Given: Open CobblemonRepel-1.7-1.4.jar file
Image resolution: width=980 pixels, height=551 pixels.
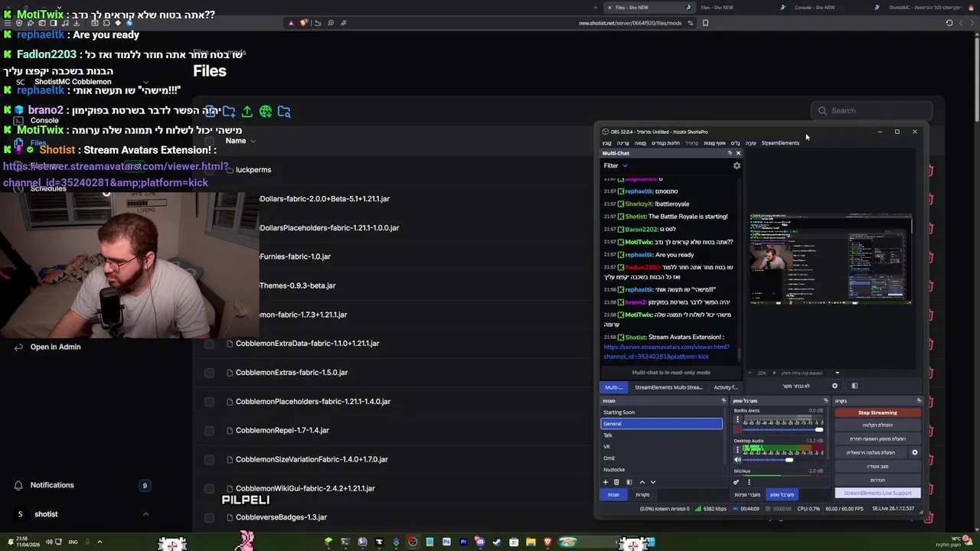Looking at the screenshot, I should 283,431.
